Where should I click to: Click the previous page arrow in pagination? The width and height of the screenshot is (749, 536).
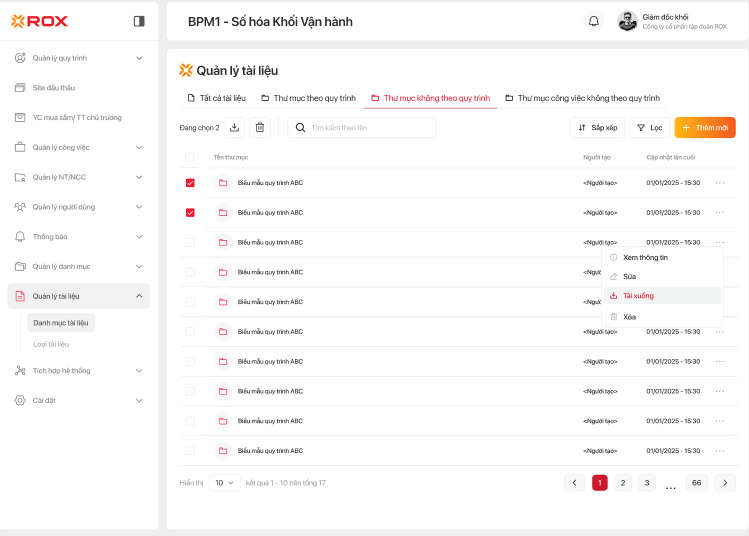pyautogui.click(x=575, y=483)
